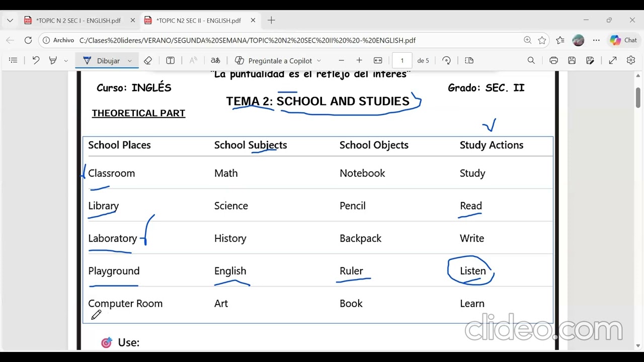Open a new browser tab
The height and width of the screenshot is (362, 644).
pos(271,21)
